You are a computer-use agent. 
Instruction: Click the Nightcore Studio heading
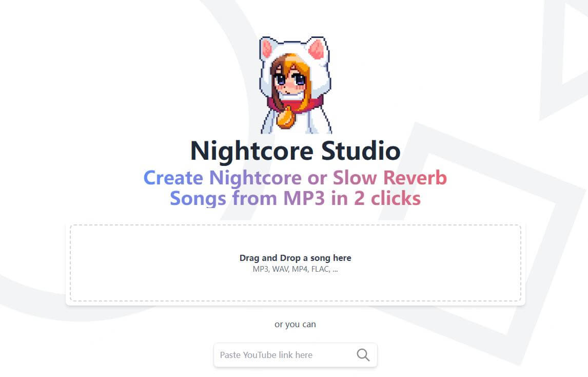pyautogui.click(x=296, y=150)
